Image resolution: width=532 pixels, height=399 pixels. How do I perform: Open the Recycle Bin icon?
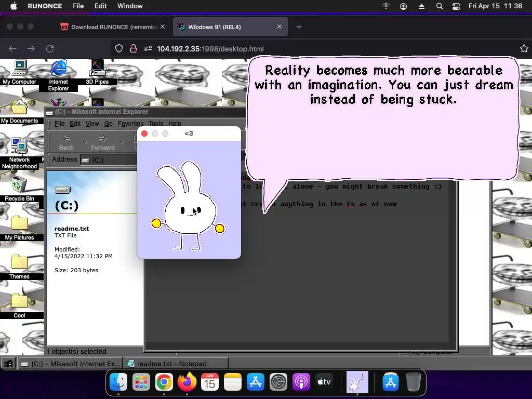pyautogui.click(x=19, y=189)
